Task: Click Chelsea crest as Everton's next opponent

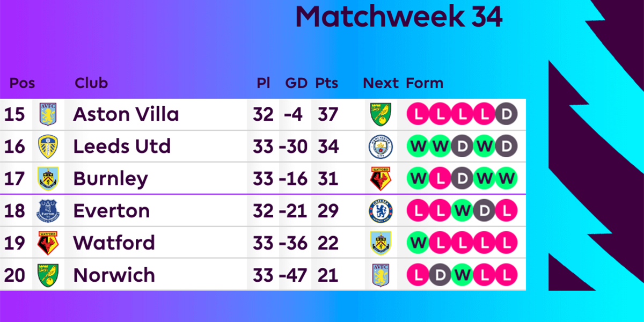Action: tap(380, 210)
